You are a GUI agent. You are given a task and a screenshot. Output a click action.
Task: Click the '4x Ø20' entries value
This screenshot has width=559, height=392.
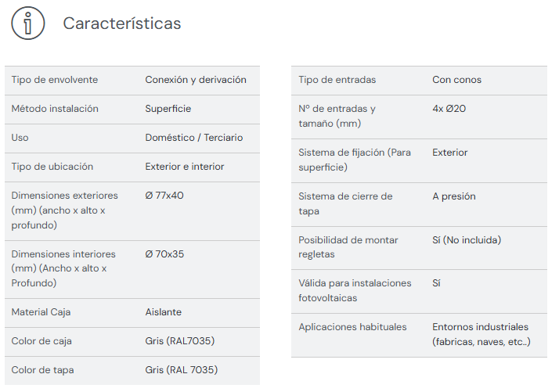(449, 109)
